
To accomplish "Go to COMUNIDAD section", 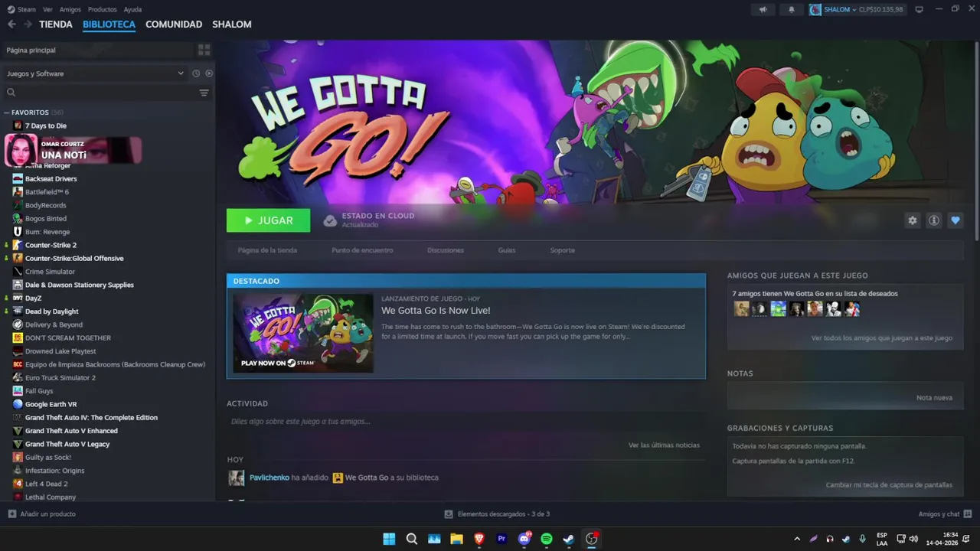I will click(174, 24).
